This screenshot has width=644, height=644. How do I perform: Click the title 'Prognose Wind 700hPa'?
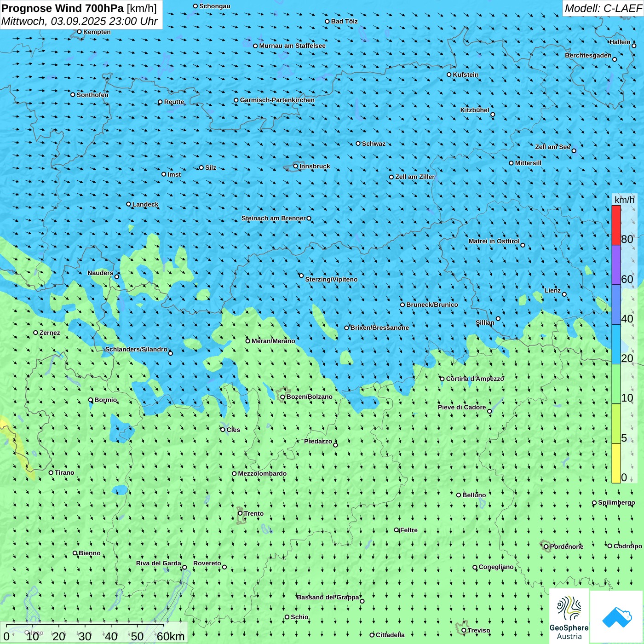(63, 8)
